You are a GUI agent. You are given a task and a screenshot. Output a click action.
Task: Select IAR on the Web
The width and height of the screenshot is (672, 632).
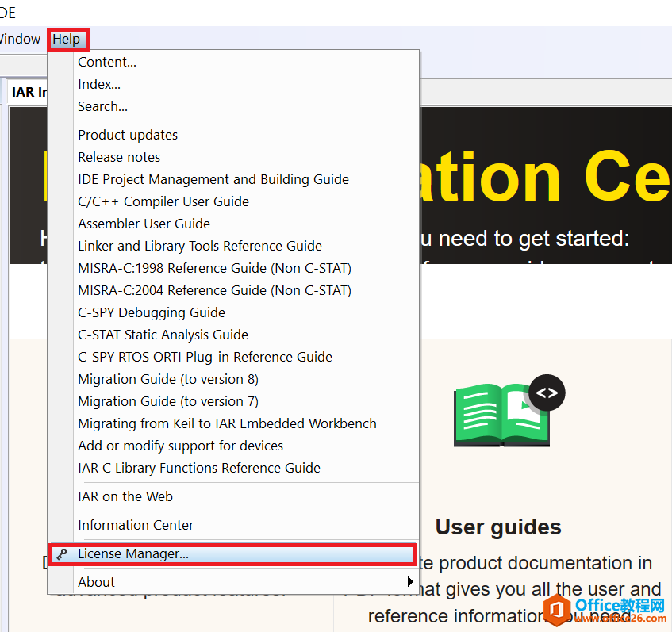point(233,497)
